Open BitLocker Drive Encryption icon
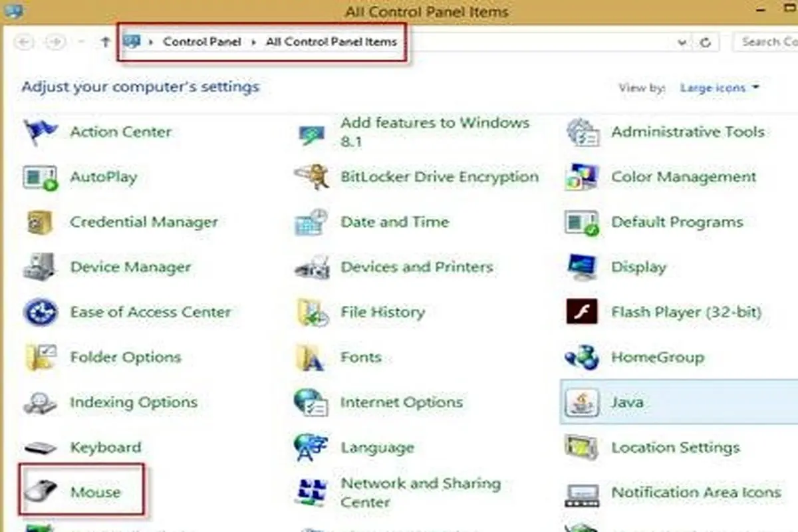The height and width of the screenshot is (532, 798). pos(311,178)
